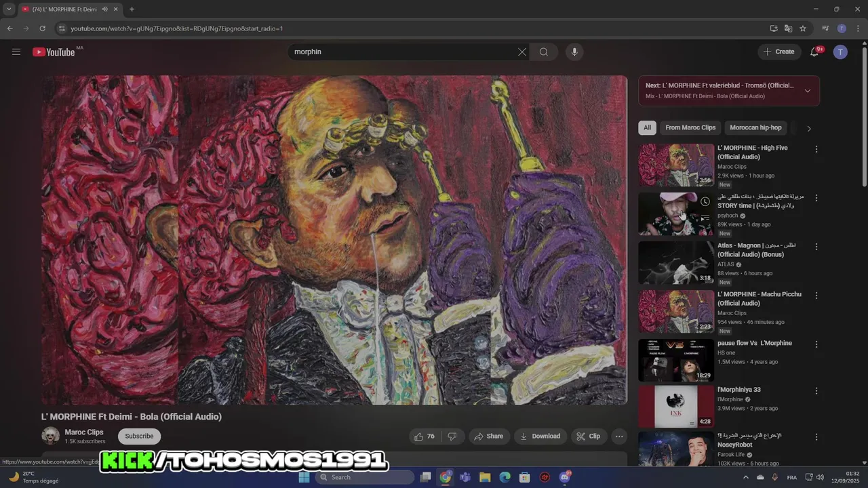The height and width of the screenshot is (488, 868).
Task: Open the Atlas - Magnon thumbnail
Action: point(676,263)
